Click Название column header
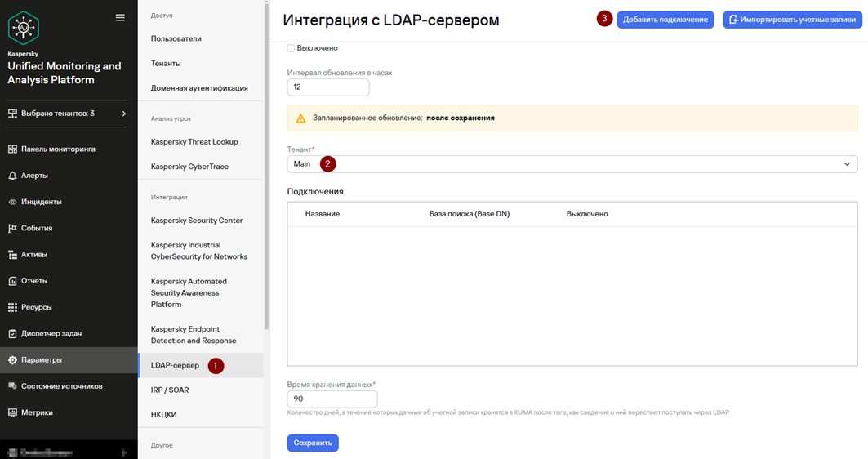The height and width of the screenshot is (459, 868). coord(323,214)
